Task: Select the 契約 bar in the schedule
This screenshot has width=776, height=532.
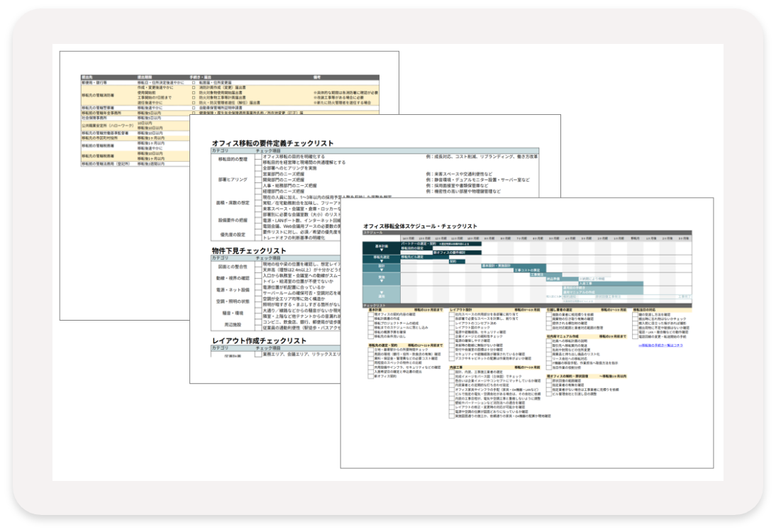Action: [x=453, y=261]
